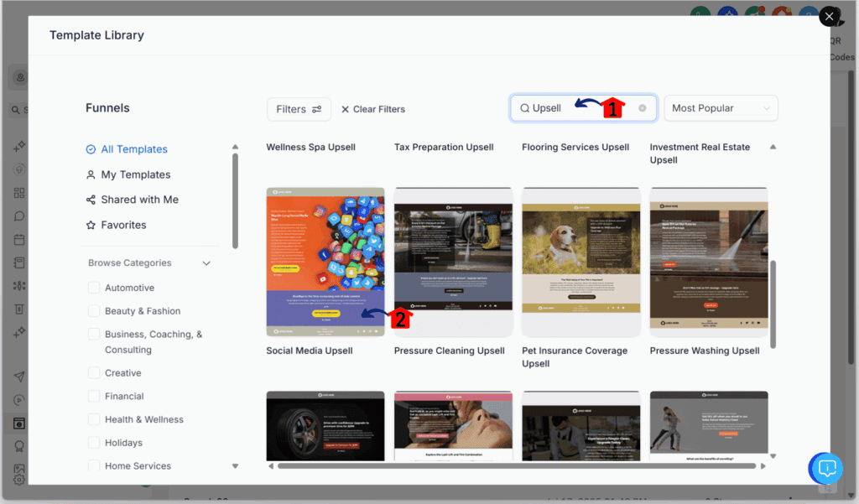
Task: Click the sidebar list scroll-down arrow
Action: [x=235, y=466]
